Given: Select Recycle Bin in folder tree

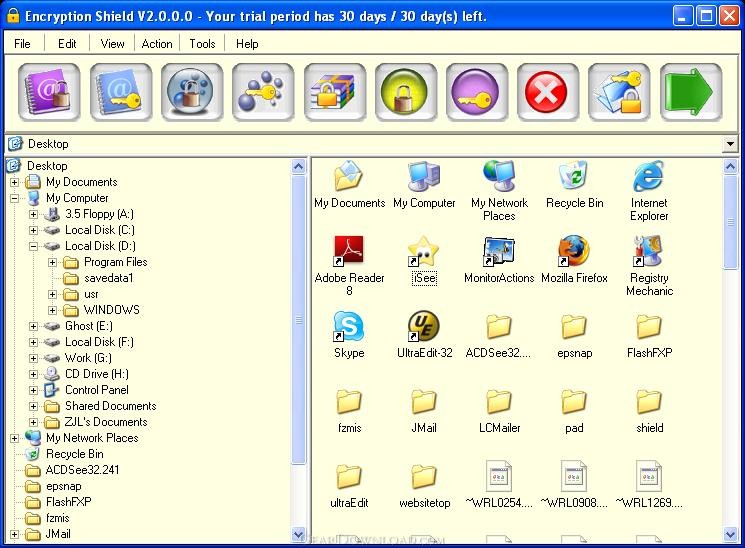Looking at the screenshot, I should pos(75,454).
